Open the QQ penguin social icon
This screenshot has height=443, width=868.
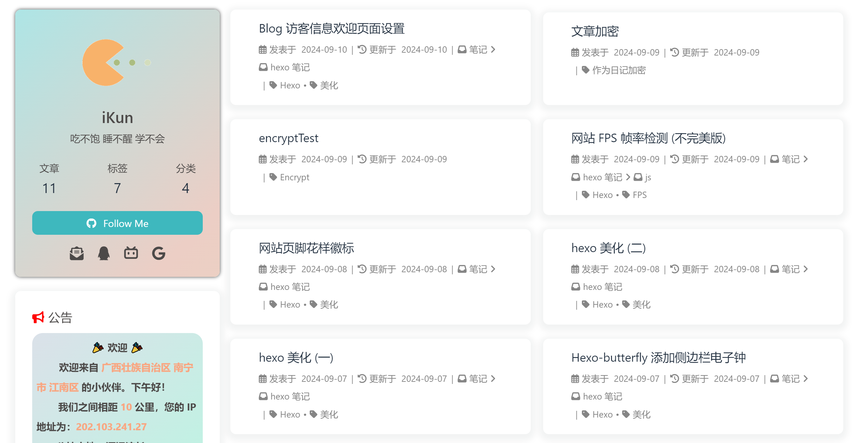point(104,253)
